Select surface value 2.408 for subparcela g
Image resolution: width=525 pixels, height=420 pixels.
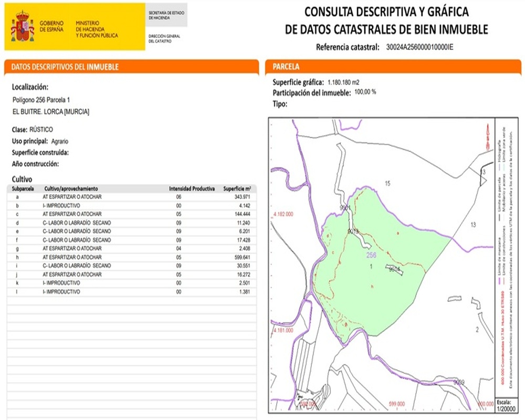pyautogui.click(x=245, y=248)
